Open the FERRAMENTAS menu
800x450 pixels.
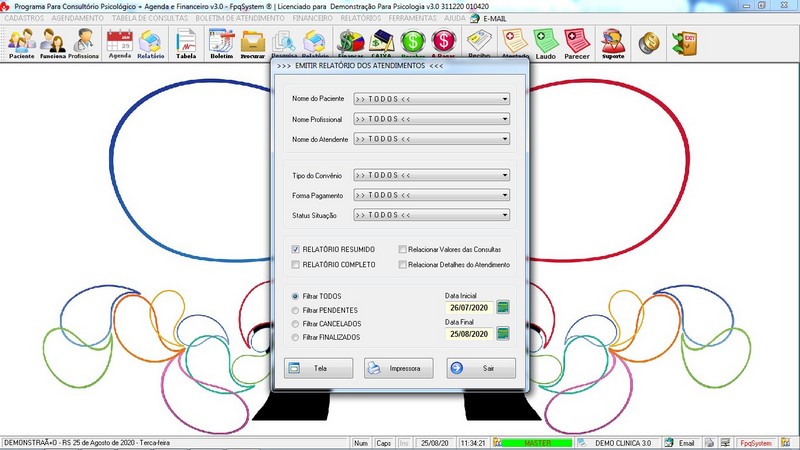point(413,18)
